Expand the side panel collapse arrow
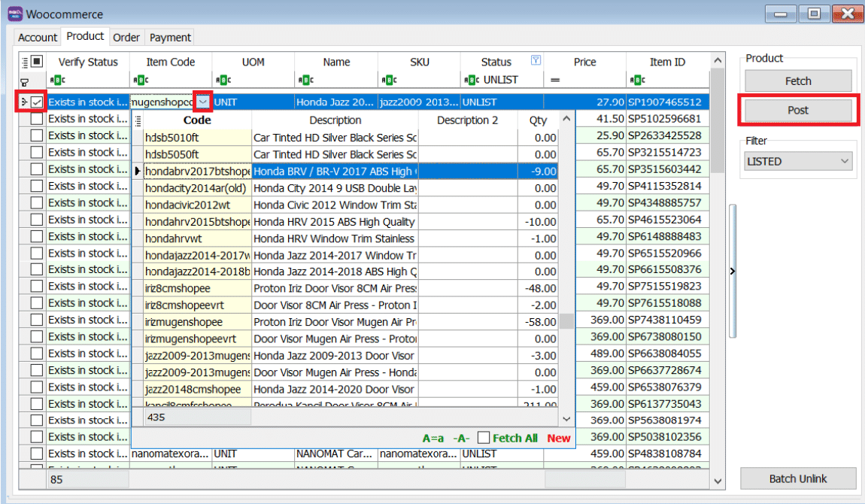The height and width of the screenshot is (504, 865). coord(733,271)
